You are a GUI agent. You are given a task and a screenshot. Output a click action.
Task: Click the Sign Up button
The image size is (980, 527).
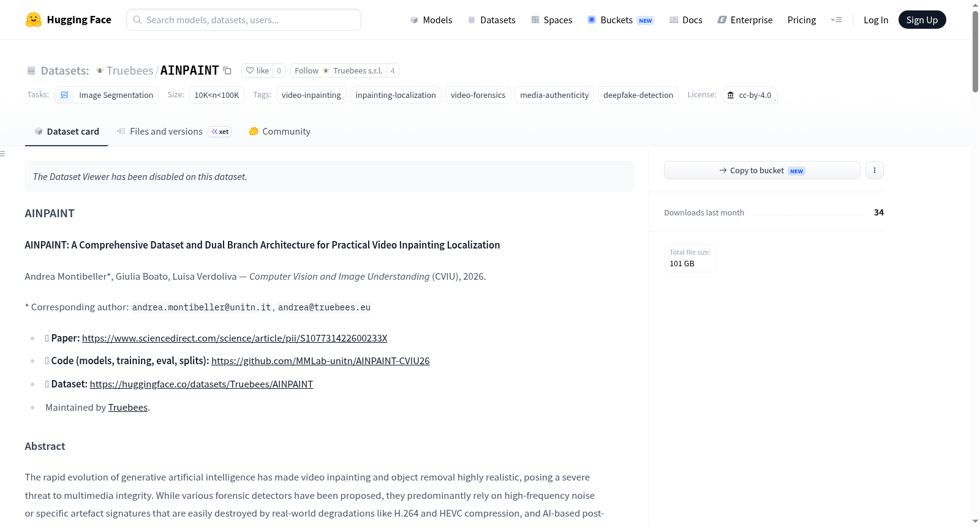click(x=922, y=20)
